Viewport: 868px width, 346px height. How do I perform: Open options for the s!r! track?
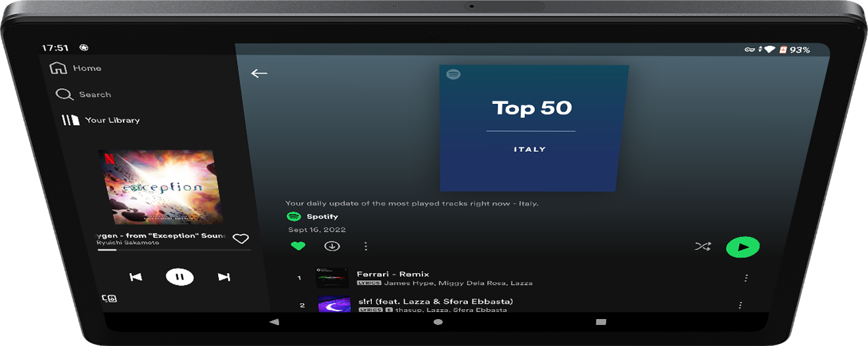[741, 305]
